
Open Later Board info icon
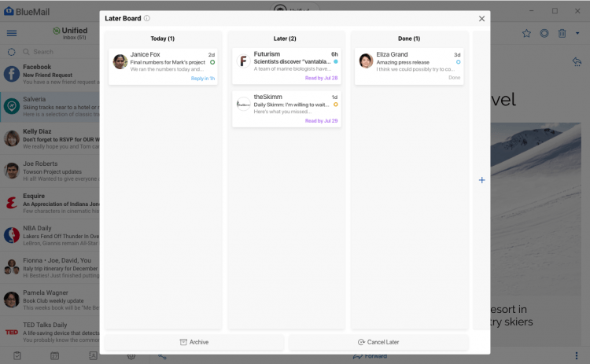147,18
